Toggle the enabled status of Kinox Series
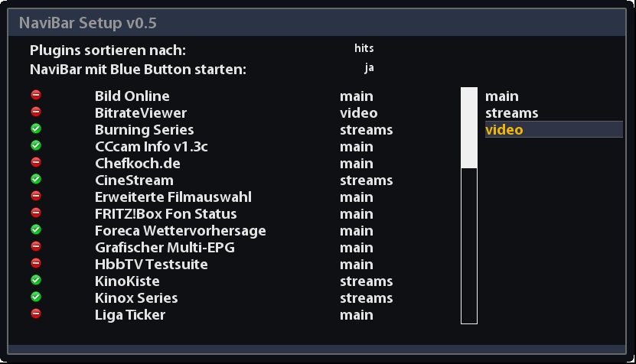This screenshot has height=364, width=636. pyautogui.click(x=36, y=297)
